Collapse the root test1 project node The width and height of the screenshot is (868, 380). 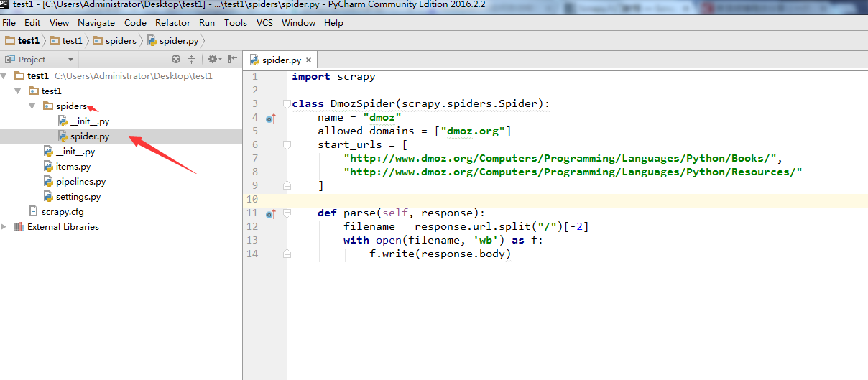coord(4,75)
